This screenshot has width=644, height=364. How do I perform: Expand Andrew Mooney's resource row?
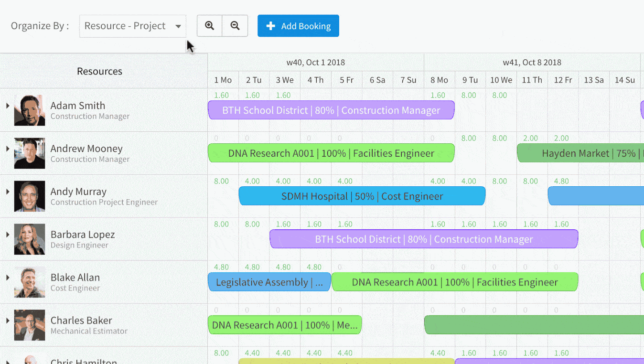8,149
